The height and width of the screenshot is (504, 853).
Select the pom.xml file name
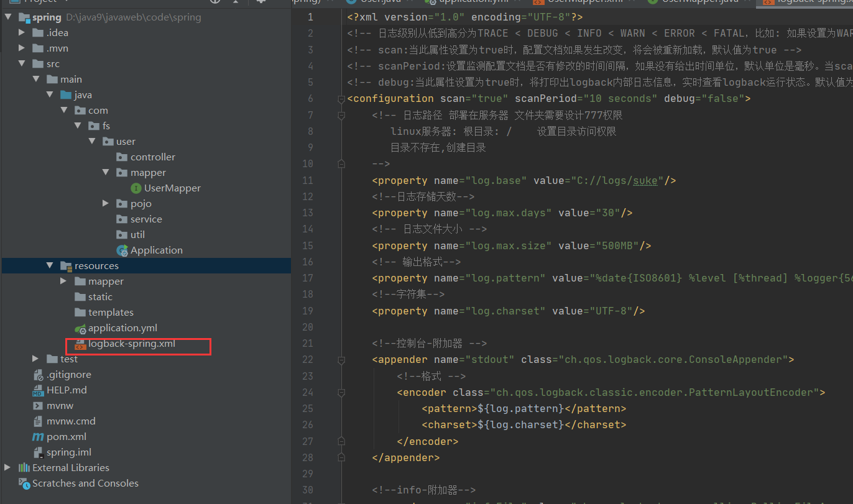[67, 437]
